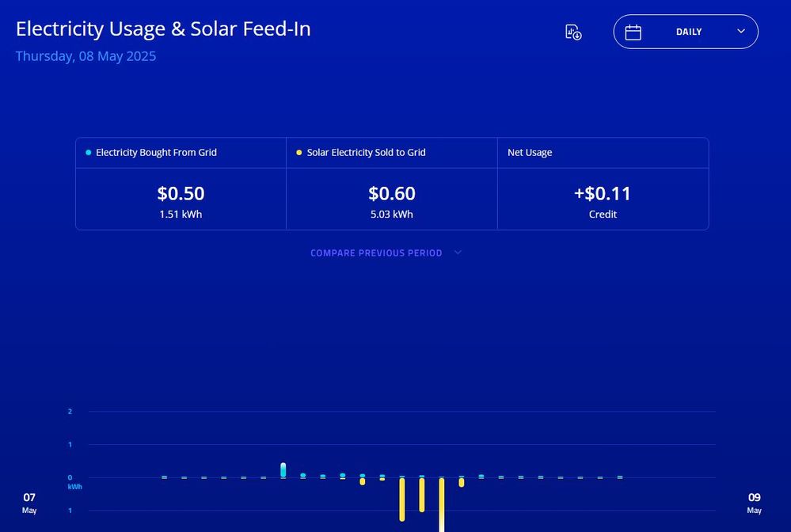Click the $0.60 solar sold amount
This screenshot has width=791, height=532.
pos(392,194)
